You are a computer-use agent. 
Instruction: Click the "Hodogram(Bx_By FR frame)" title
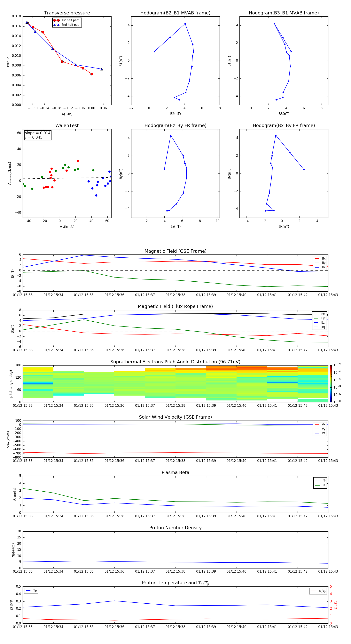pos(284,125)
